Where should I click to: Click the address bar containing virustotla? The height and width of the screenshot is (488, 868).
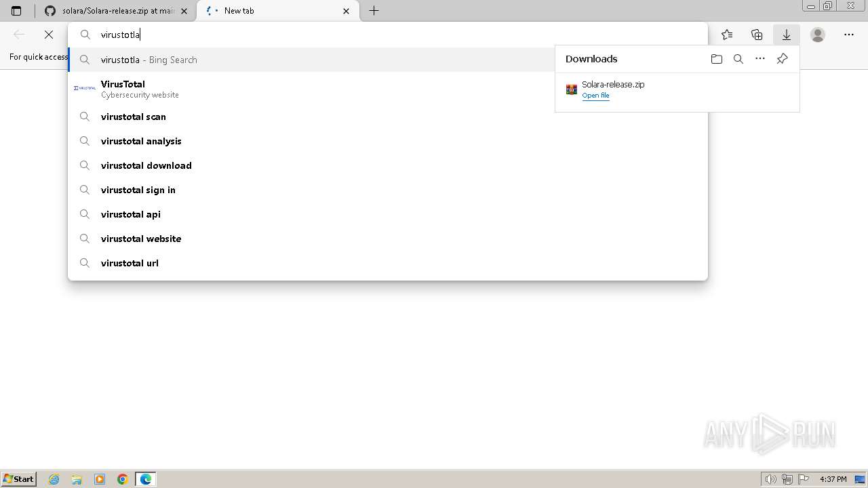(x=388, y=35)
